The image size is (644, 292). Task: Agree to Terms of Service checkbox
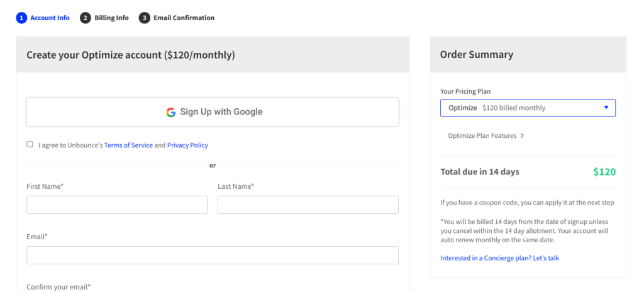coord(30,144)
